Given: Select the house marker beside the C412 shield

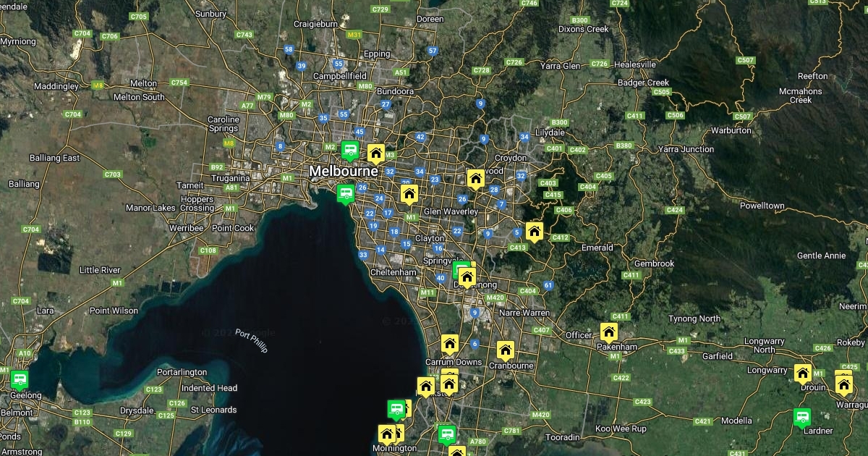Looking at the screenshot, I should (535, 232).
